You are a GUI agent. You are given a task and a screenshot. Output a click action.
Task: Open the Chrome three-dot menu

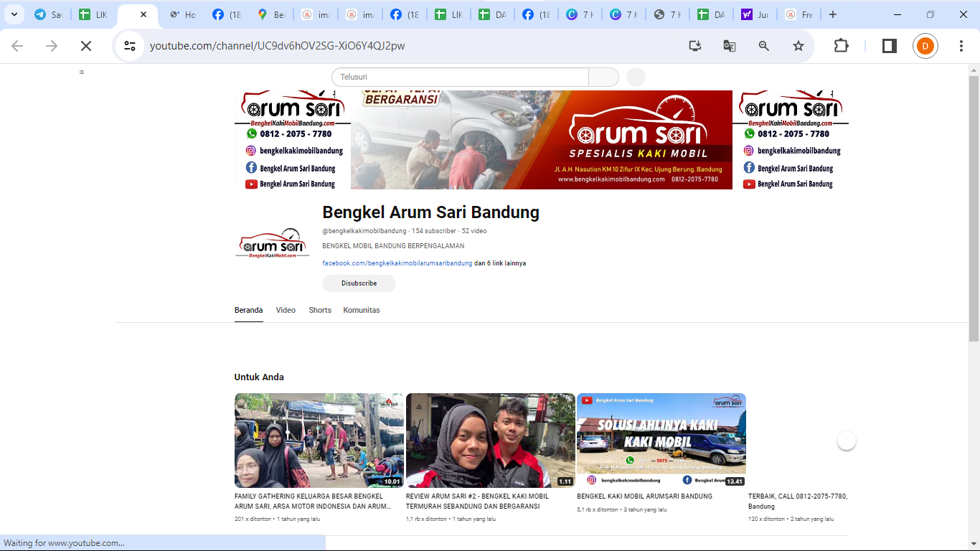[x=961, y=46]
